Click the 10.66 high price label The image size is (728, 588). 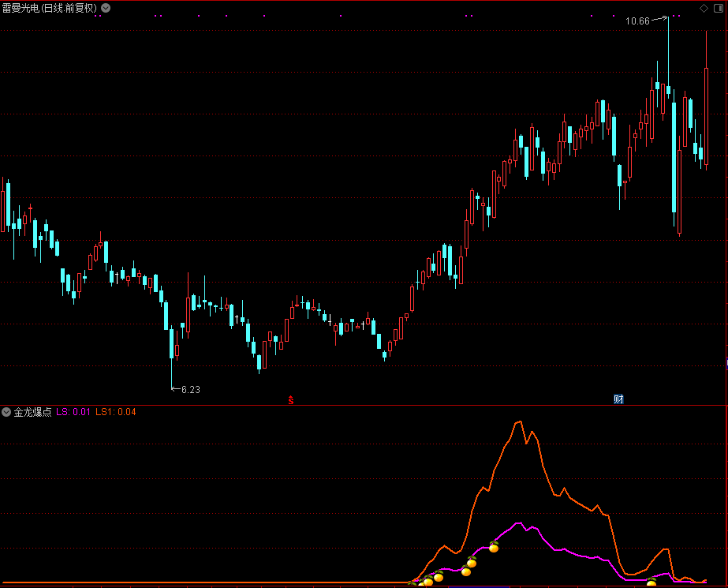[637, 21]
